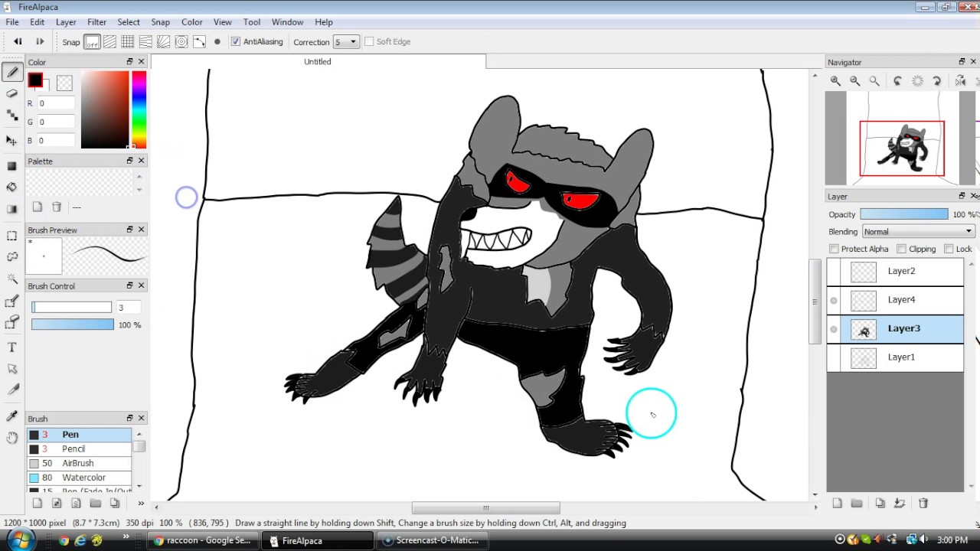The width and height of the screenshot is (980, 551).
Task: Select the Eraser tool
Action: [x=11, y=93]
